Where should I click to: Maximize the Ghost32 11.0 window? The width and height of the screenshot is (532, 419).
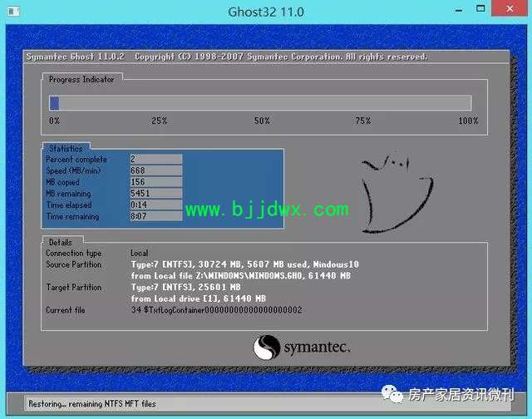[480, 8]
